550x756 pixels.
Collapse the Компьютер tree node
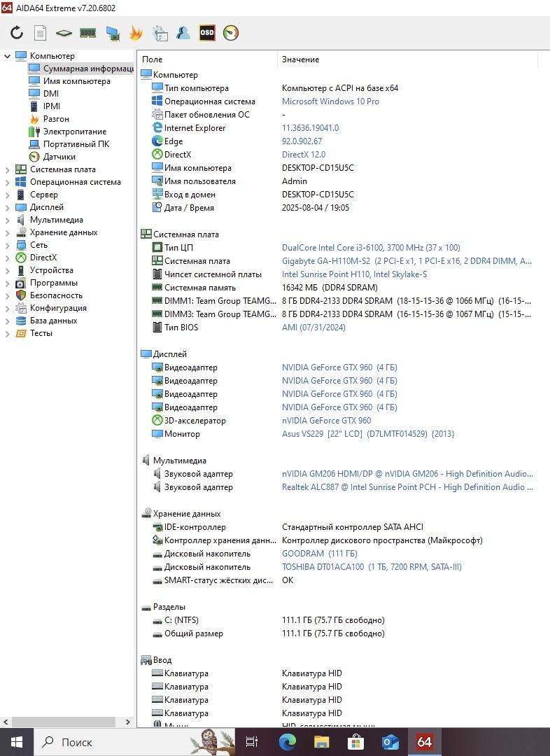[7, 56]
